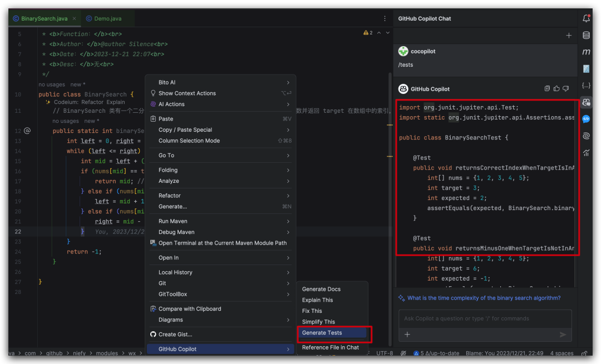Click Codeium Explain inlay link
Image resolution: width=601 pixels, height=364 pixels.
[116, 102]
